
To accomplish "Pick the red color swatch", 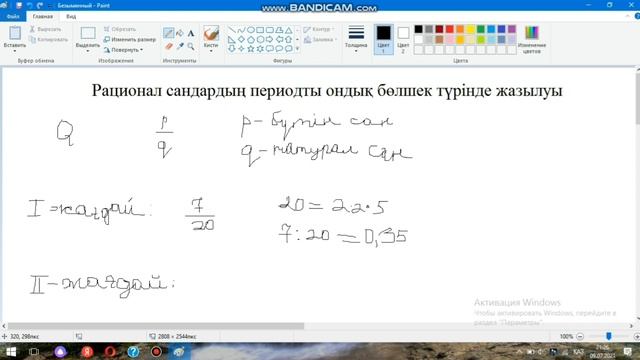I will 449,29.
